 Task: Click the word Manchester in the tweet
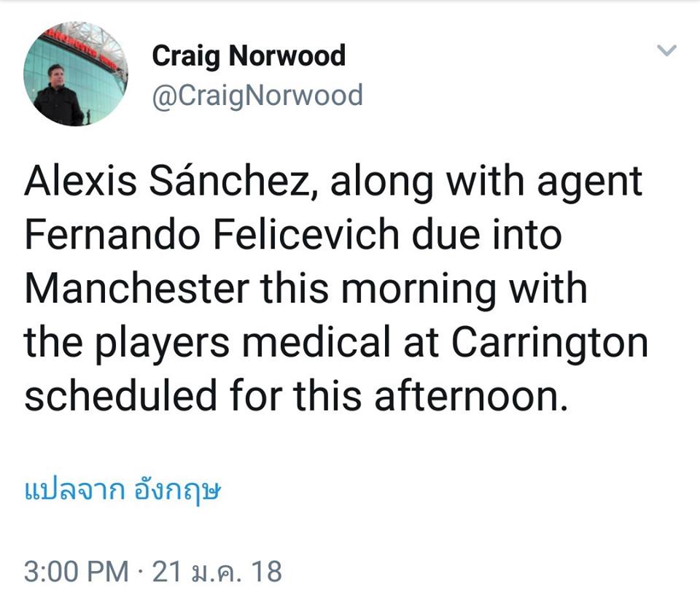point(136,289)
